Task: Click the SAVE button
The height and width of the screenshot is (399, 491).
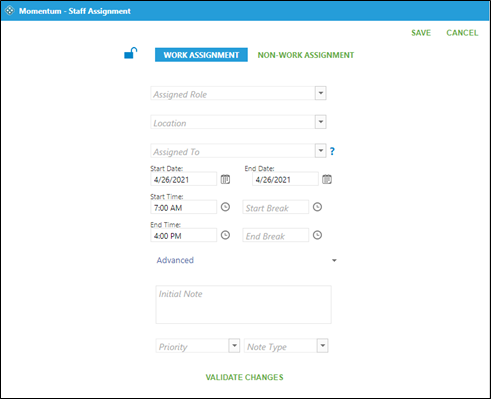Action: click(x=421, y=33)
